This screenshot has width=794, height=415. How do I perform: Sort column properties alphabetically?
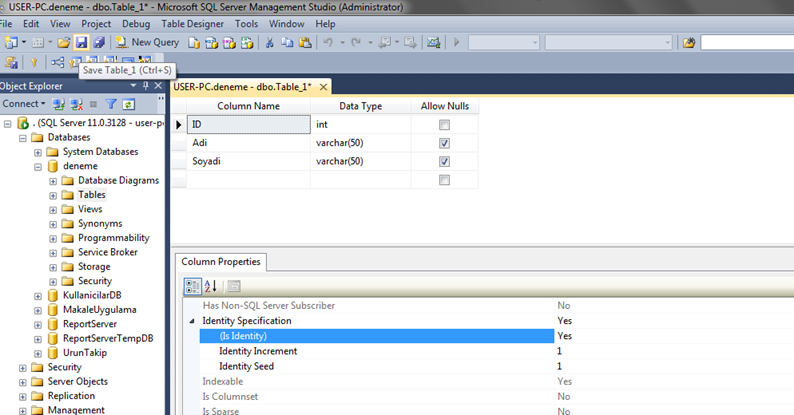point(211,286)
